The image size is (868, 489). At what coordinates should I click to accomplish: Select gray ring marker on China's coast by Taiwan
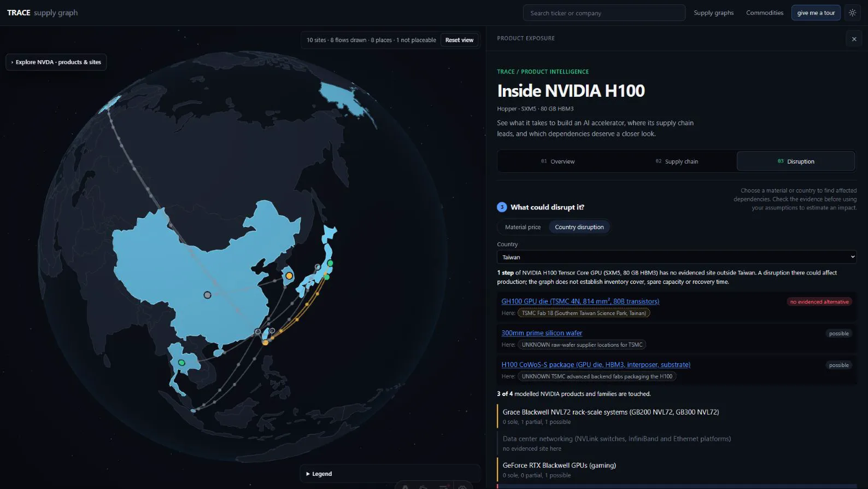(x=258, y=331)
